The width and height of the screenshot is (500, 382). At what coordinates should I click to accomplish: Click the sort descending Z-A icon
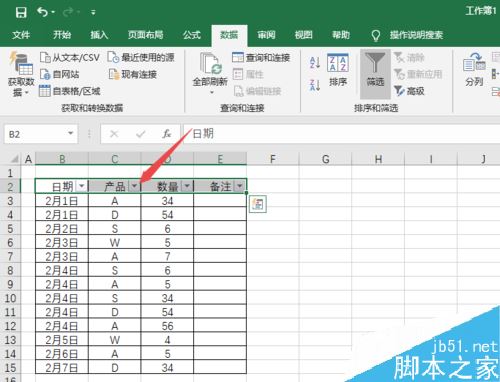coord(315,85)
